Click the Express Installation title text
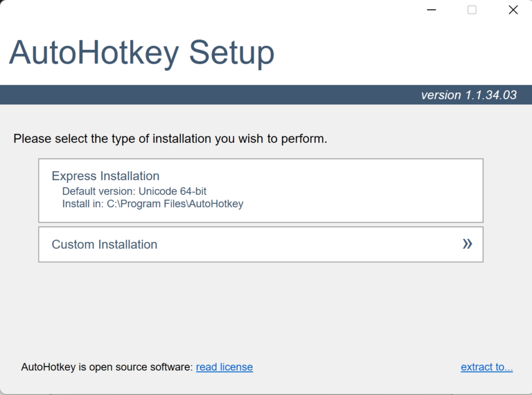Viewport: 532px width, 395px height. tap(105, 176)
